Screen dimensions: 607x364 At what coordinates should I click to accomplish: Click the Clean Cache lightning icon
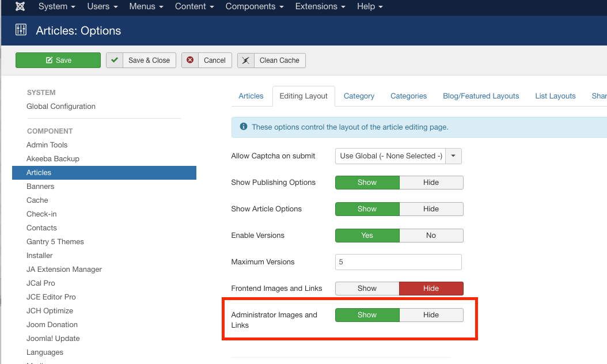(246, 60)
